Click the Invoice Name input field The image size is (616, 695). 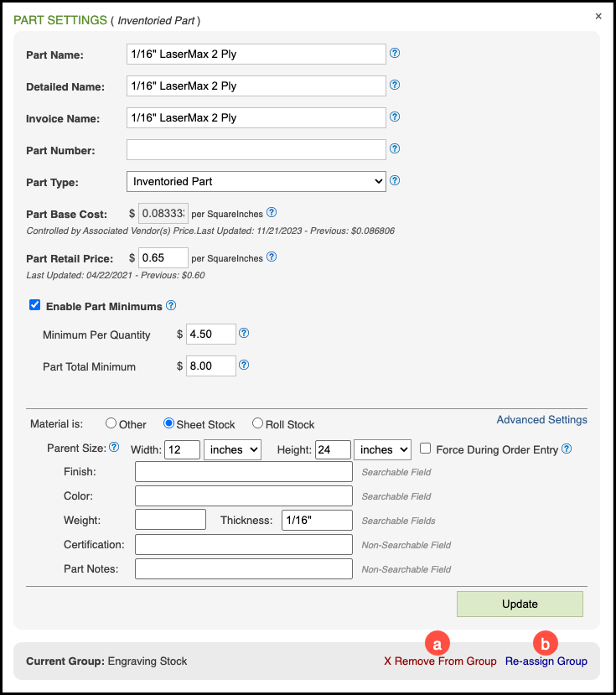tap(256, 118)
